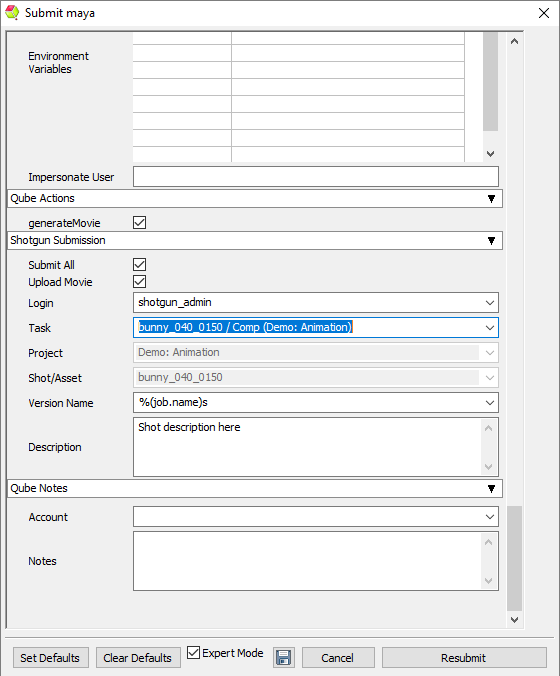Screen dimensions: 560x676
Task: Click inside the Shotgun Description text area
Action: tap(308, 447)
